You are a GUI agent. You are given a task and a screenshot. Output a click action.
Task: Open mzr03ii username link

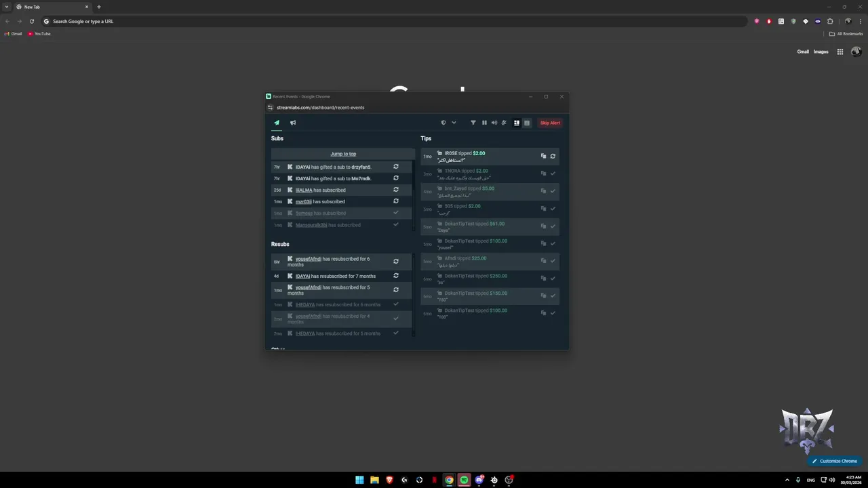click(x=304, y=202)
